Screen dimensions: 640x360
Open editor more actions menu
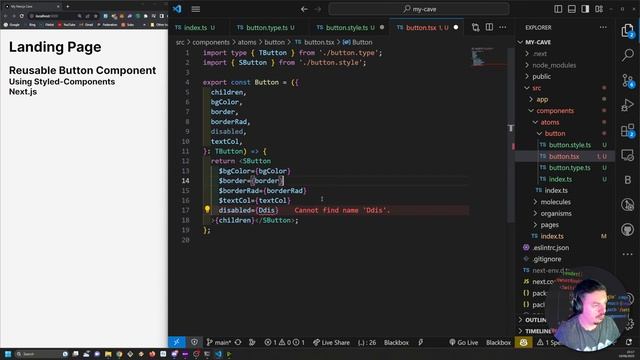click(502, 27)
